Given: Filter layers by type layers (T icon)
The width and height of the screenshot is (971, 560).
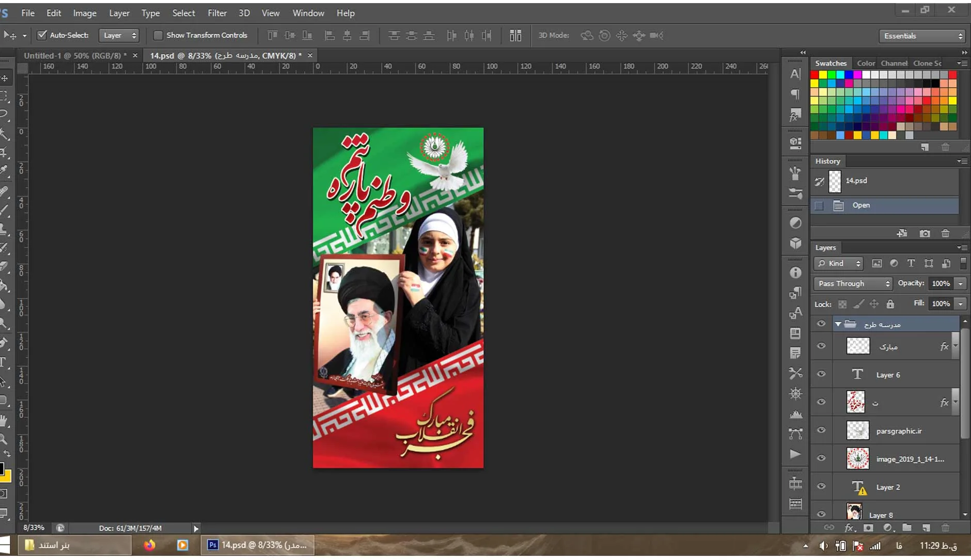Looking at the screenshot, I should pos(911,263).
